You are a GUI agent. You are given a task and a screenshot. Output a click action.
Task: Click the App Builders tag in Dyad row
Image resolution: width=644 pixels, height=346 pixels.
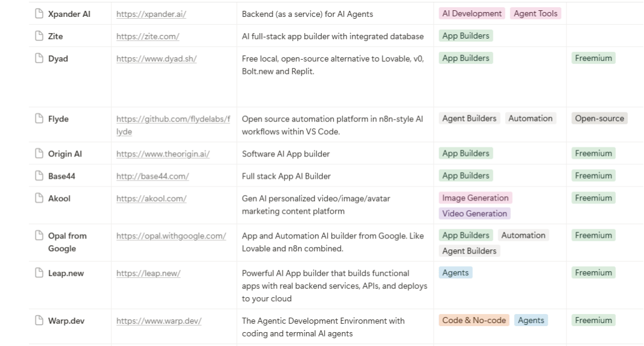click(x=466, y=58)
